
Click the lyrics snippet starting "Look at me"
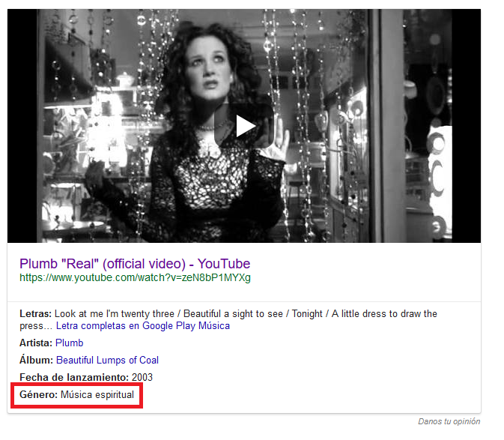[x=228, y=319]
